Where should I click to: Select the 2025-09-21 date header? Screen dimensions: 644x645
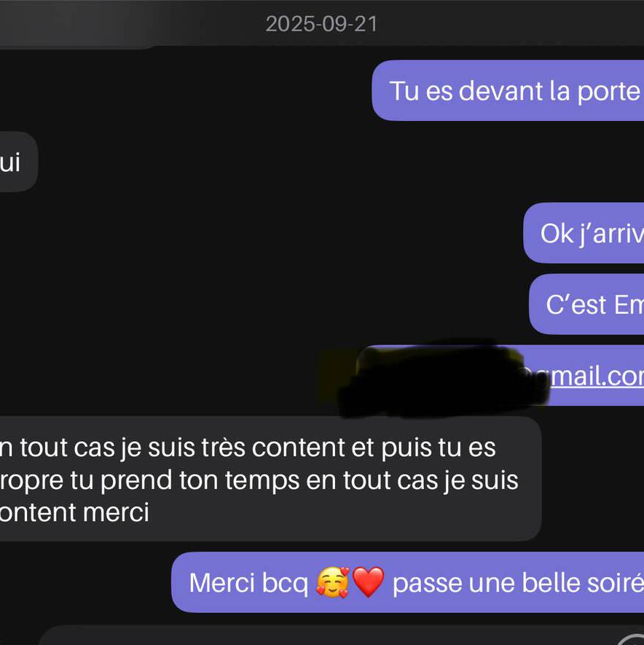coord(321,24)
